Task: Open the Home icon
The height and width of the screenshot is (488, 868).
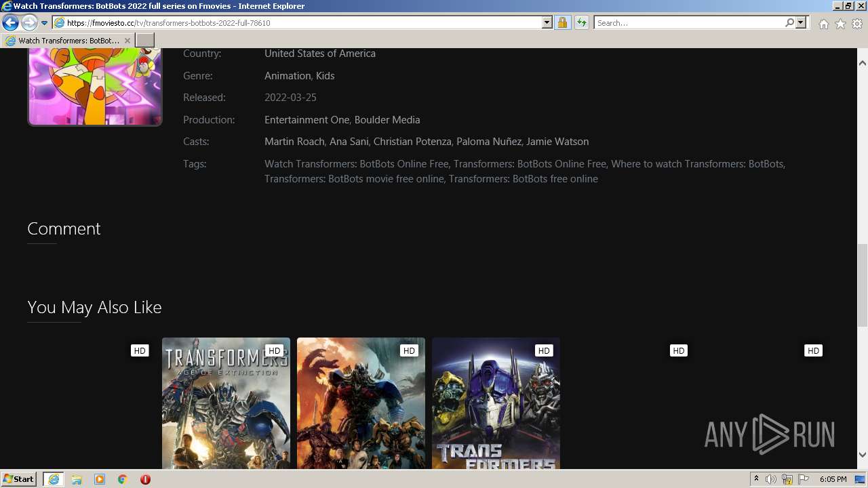Action: pos(823,24)
